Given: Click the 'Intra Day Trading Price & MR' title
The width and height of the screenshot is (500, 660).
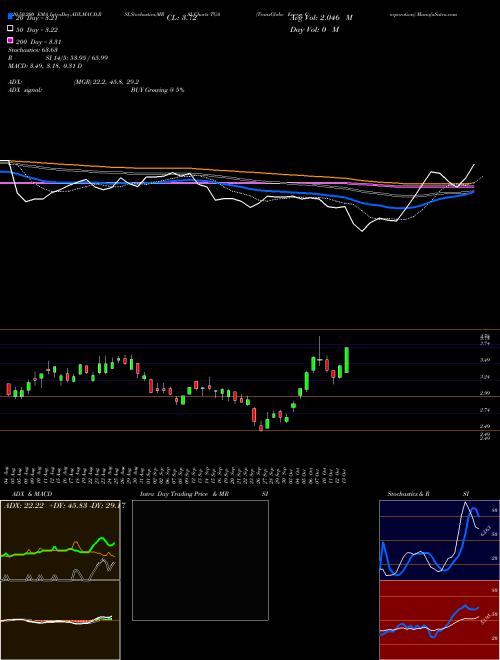Looking at the screenshot, I should (x=184, y=494).
